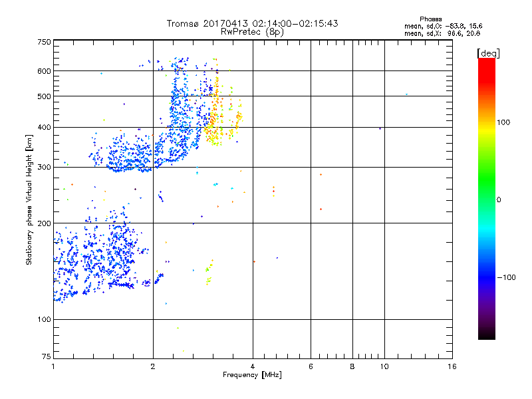The image size is (532, 399).
Task: Click the y-axis label "75"
Action: pyautogui.click(x=46, y=356)
